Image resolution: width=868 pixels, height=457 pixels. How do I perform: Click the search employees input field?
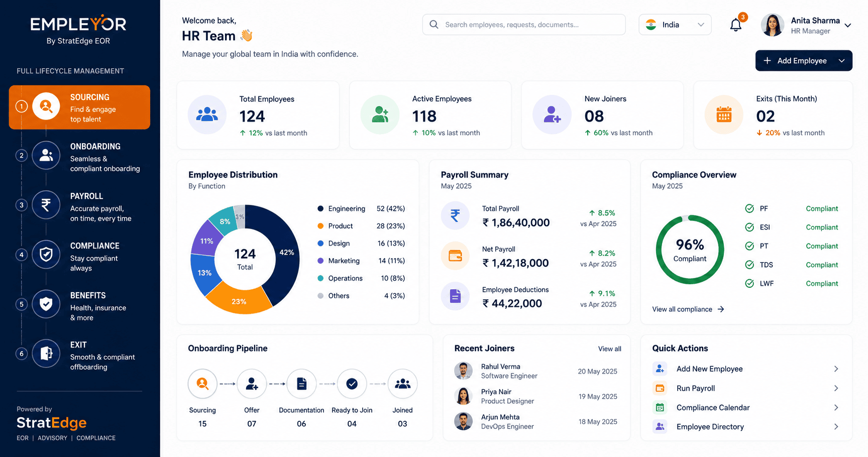coord(524,25)
